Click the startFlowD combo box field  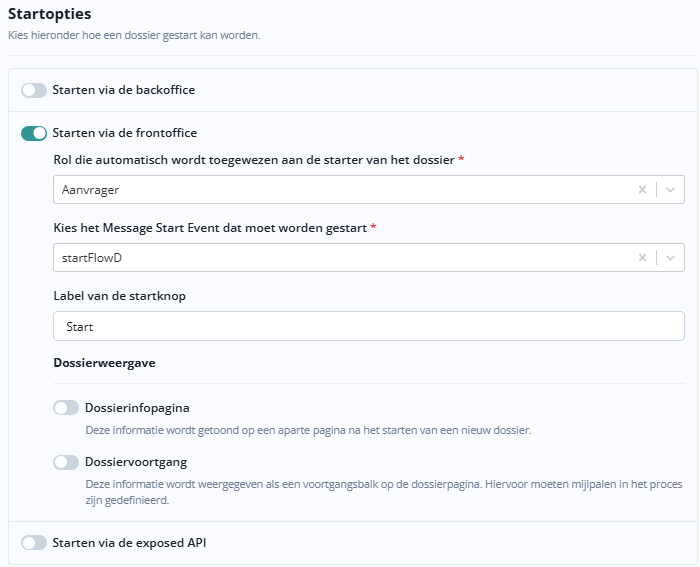coord(340,258)
